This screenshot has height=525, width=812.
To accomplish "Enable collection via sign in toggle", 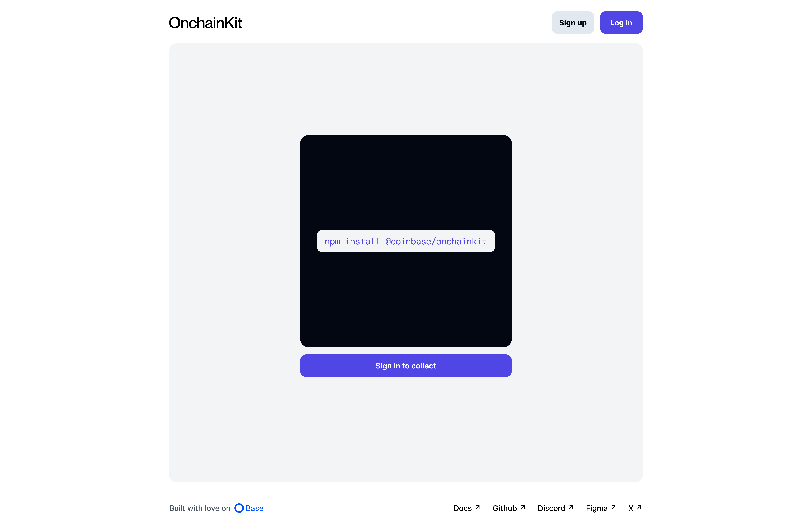I will [406, 365].
